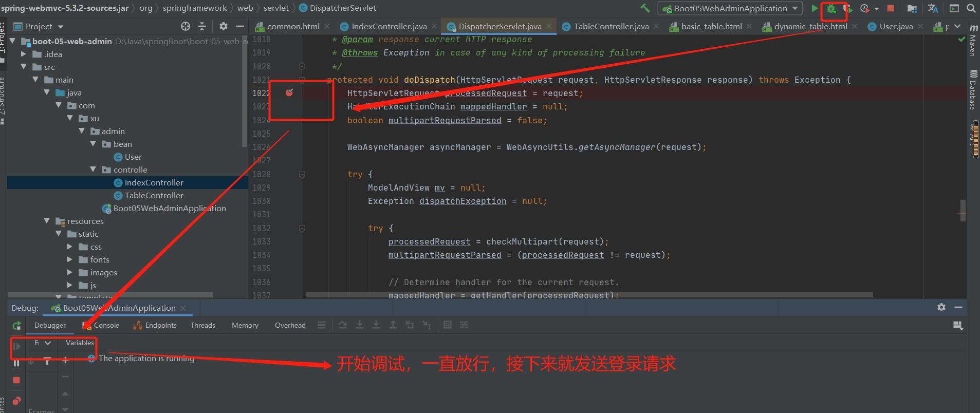Screen dimensions: 980x413
Task: Show hidden editor tabs chevron
Action: [957, 26]
